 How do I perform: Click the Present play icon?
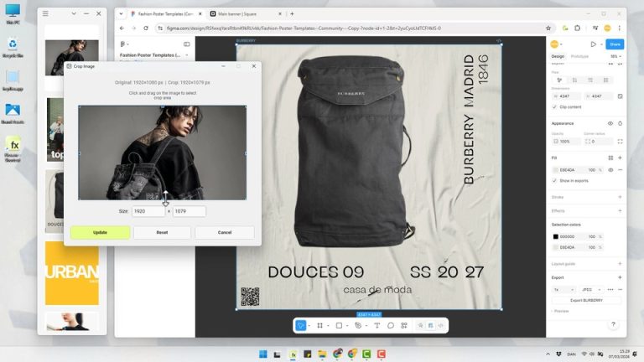pyautogui.click(x=593, y=44)
